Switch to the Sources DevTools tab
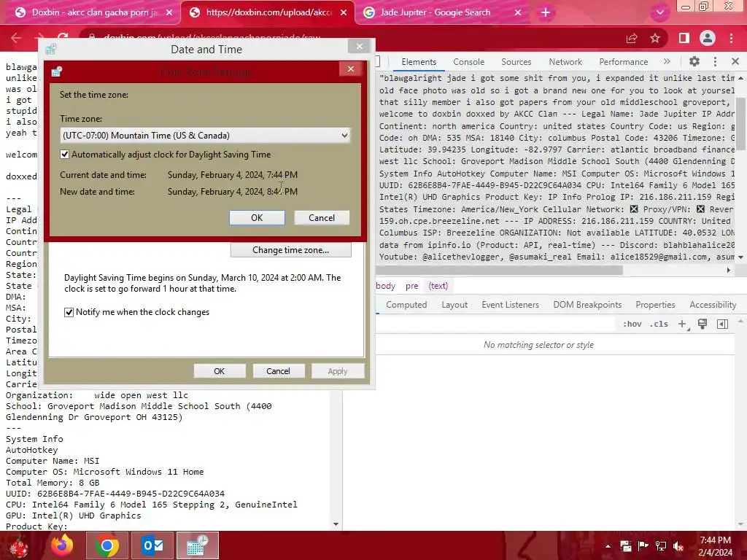 point(516,62)
